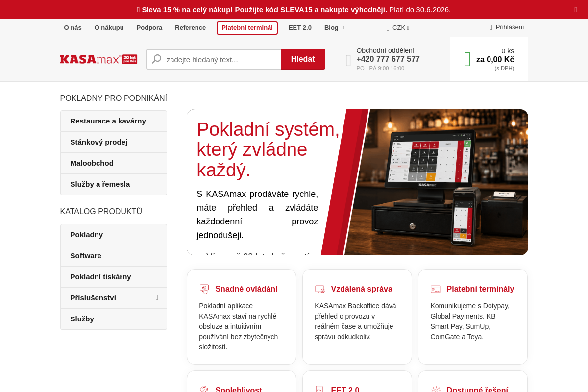Image resolution: width=588 pixels, height=392 pixels.
Task: Open the Platební terminál menu button
Action: pos(247,28)
